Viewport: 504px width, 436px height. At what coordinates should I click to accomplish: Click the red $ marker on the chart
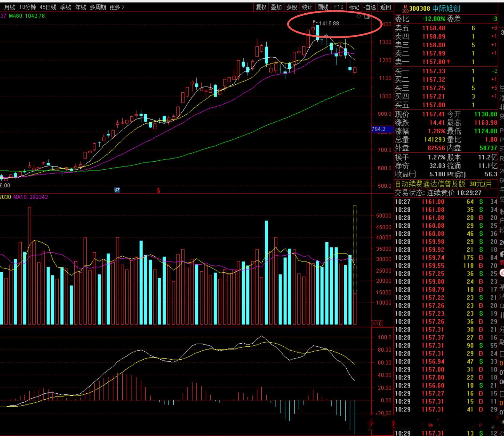[159, 191]
